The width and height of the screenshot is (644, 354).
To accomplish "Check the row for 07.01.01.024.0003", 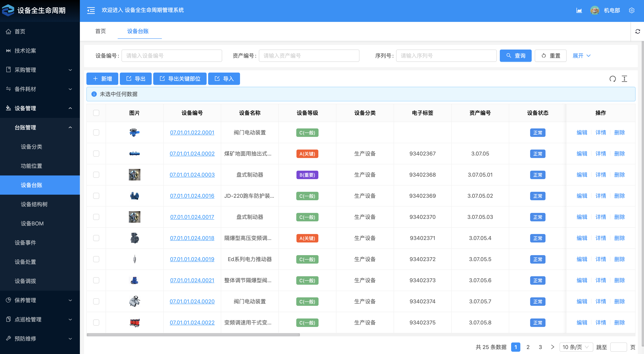I will (x=96, y=175).
